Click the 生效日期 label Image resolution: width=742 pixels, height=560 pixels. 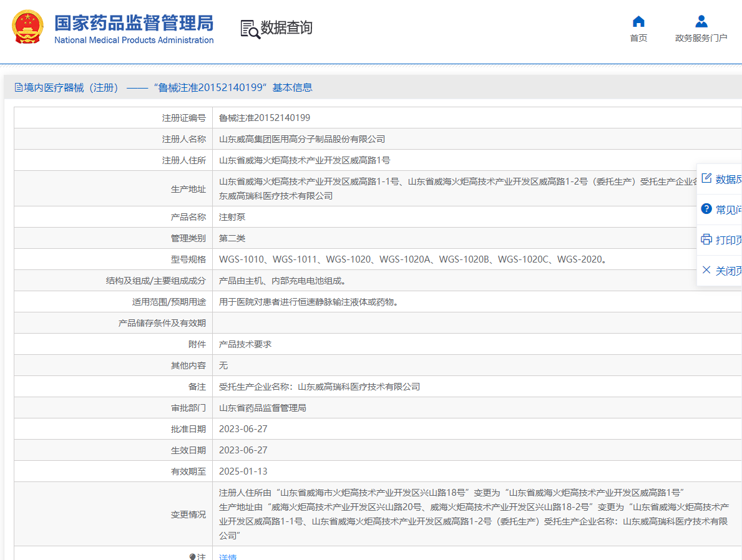pyautogui.click(x=188, y=450)
